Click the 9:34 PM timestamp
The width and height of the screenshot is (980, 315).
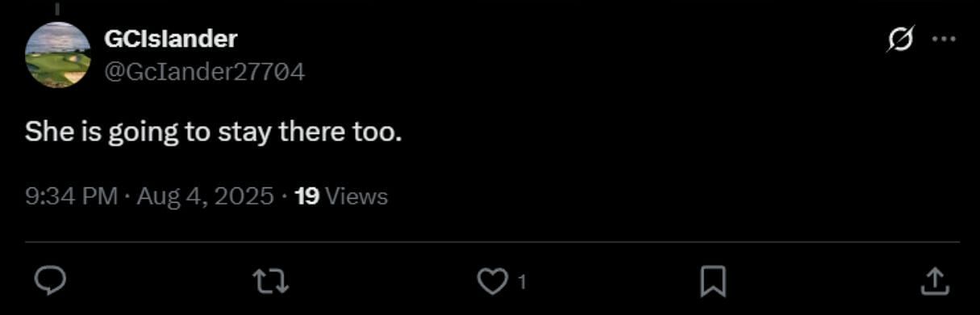click(x=72, y=196)
